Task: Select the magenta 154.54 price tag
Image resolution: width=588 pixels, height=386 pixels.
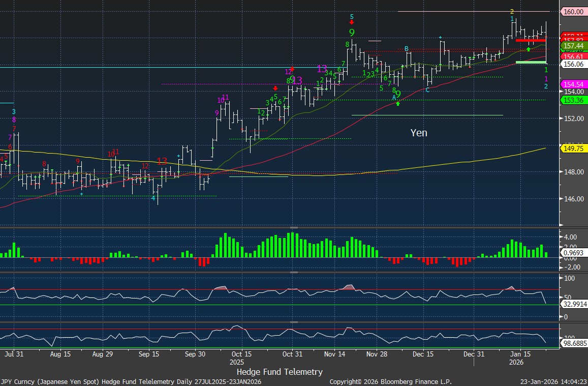Action: click(573, 84)
